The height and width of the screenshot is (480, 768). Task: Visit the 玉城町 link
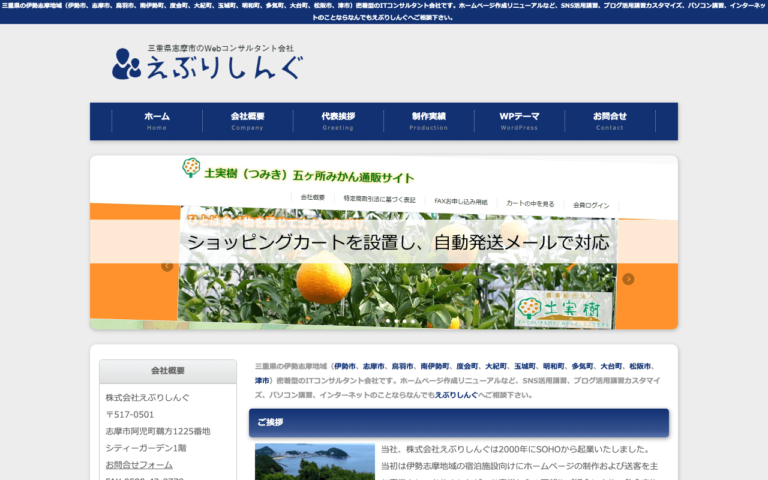pyautogui.click(x=525, y=366)
